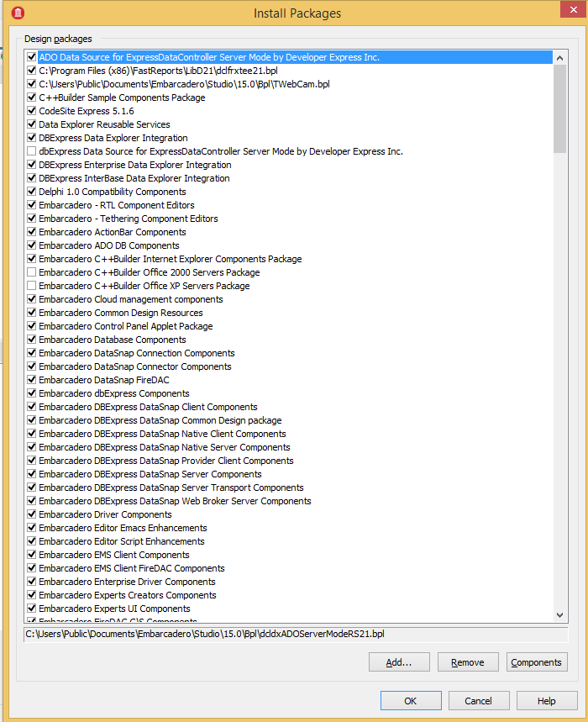Click the Cancel button
588x722 pixels.
click(479, 701)
